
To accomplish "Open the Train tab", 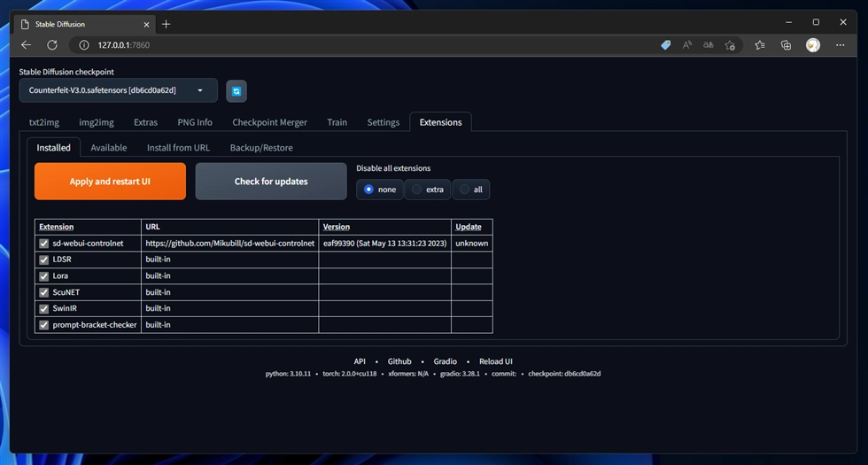I will click(337, 122).
